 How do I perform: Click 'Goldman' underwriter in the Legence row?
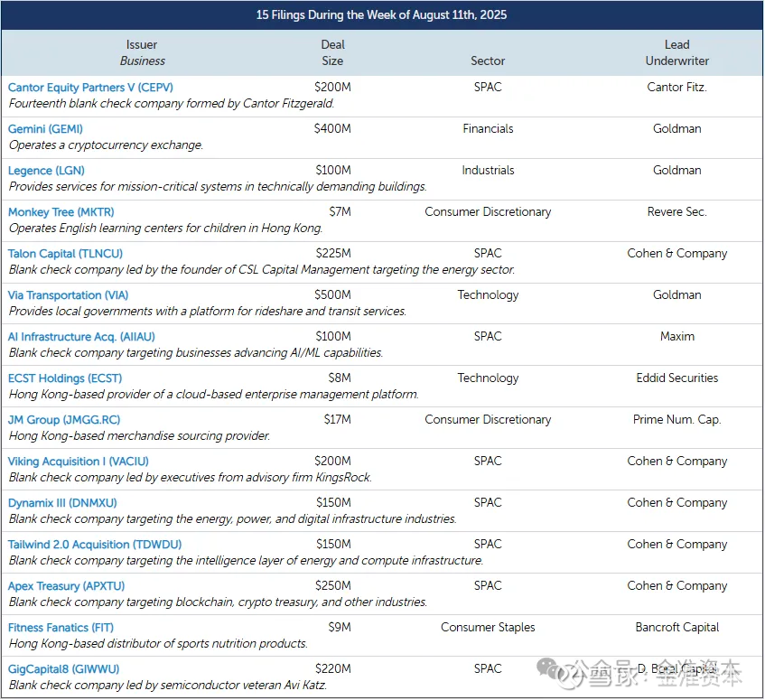(677, 170)
